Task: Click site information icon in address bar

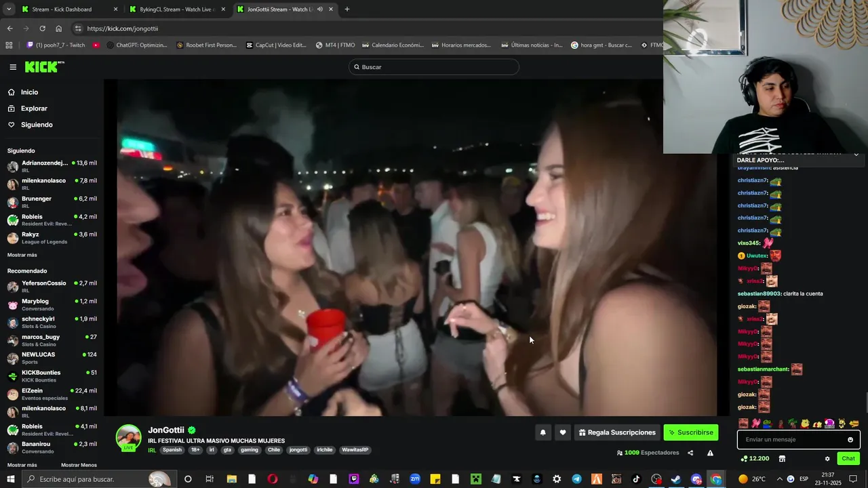Action: (78, 28)
